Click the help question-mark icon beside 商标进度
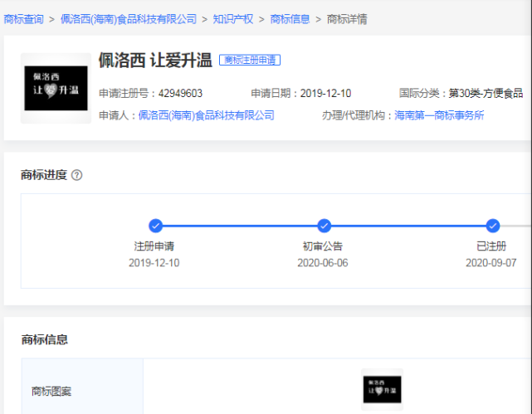 click(77, 175)
